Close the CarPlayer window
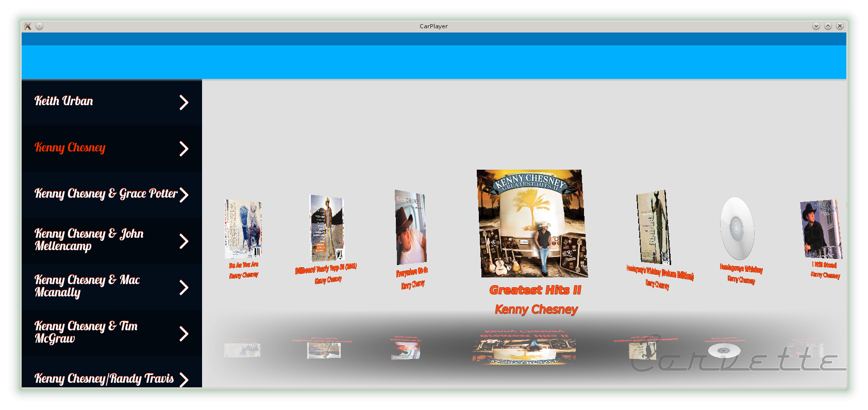The image size is (868, 410). tap(840, 26)
